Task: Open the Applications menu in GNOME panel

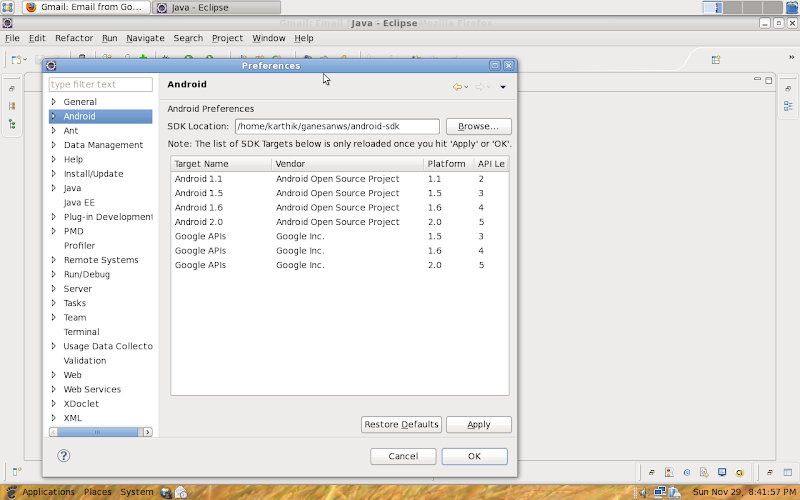Action: 48,492
